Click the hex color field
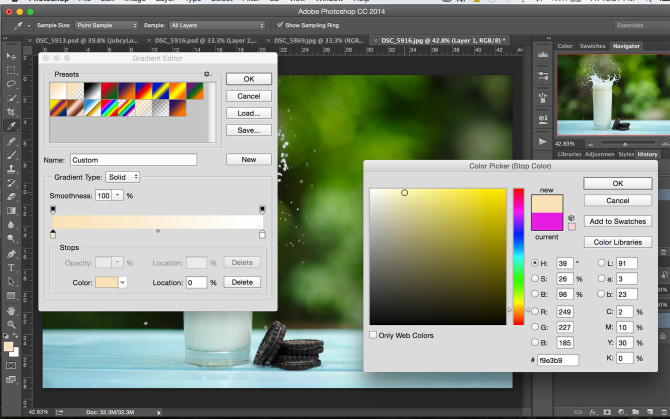 coord(558,360)
